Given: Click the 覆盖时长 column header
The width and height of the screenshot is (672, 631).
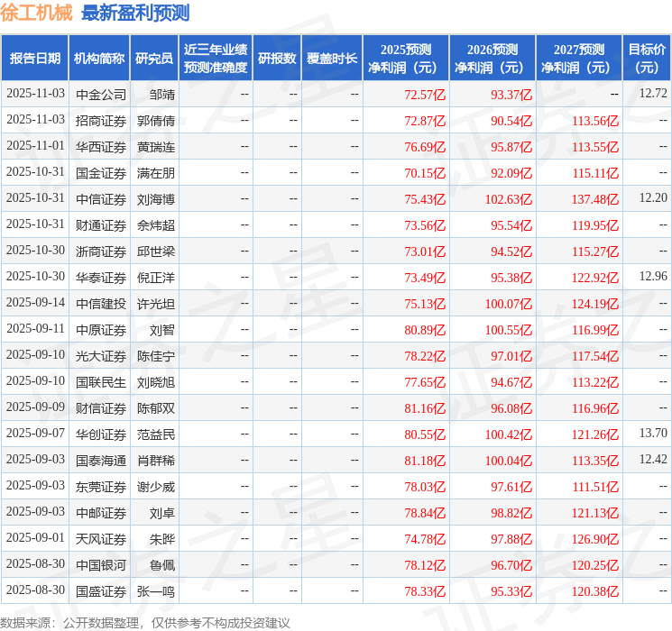Looking at the screenshot, I should pyautogui.click(x=332, y=59).
